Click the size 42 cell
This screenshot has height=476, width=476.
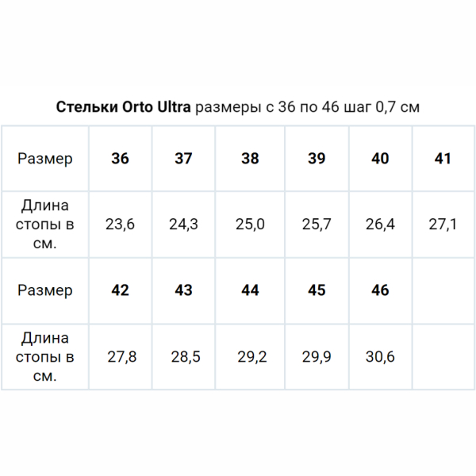tap(120, 290)
